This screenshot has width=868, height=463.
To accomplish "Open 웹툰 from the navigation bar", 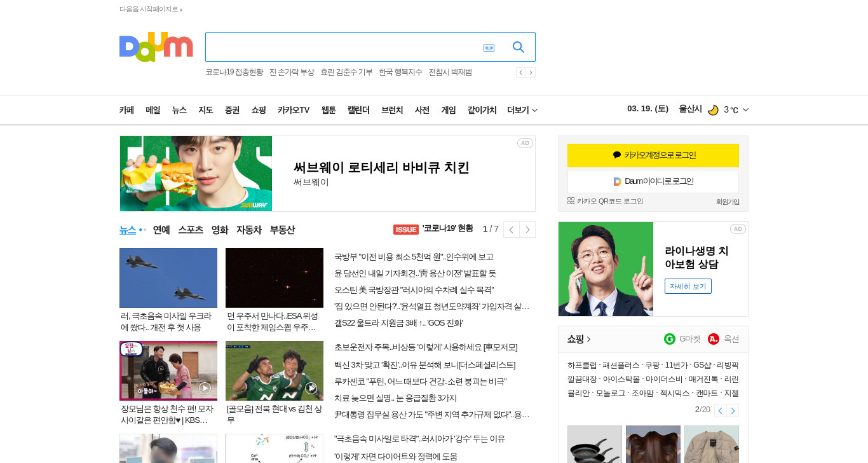I will tap(329, 110).
